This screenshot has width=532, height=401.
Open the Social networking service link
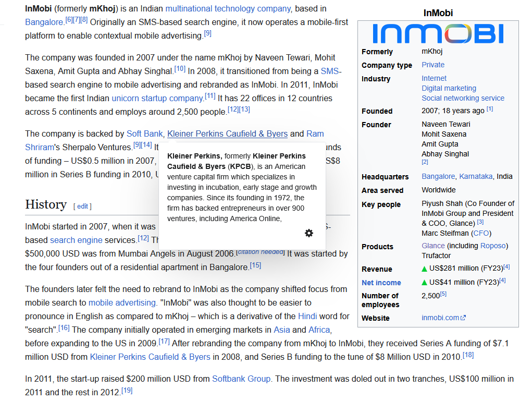pos(463,98)
